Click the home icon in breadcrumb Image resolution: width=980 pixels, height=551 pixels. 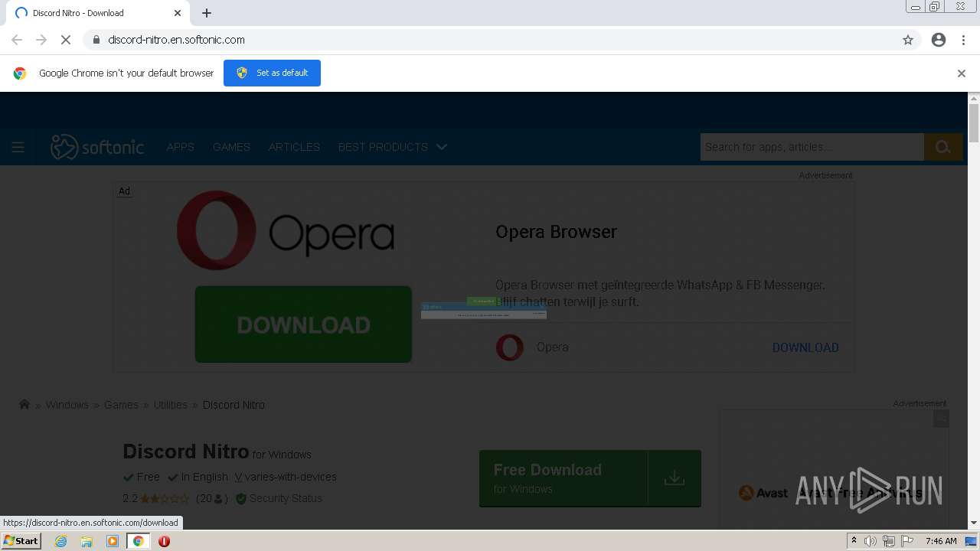click(x=24, y=405)
